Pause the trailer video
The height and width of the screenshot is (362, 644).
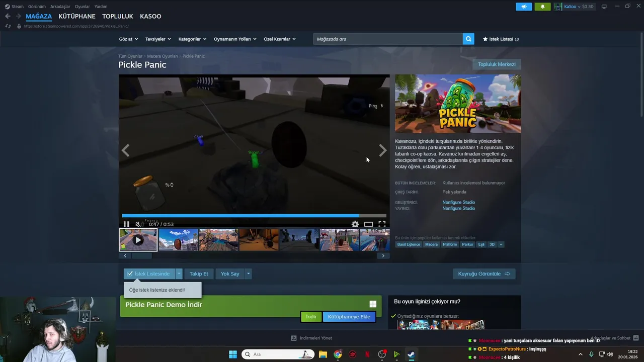[x=126, y=224]
